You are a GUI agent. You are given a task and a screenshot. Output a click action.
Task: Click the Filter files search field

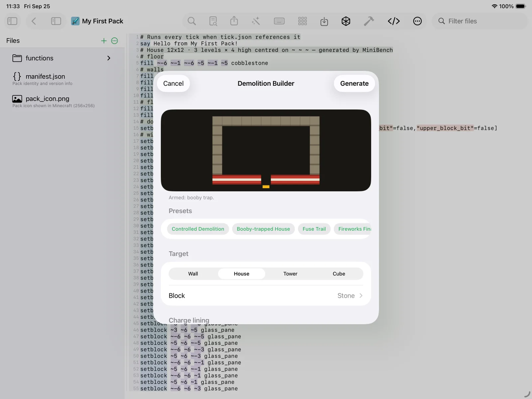pyautogui.click(x=480, y=21)
